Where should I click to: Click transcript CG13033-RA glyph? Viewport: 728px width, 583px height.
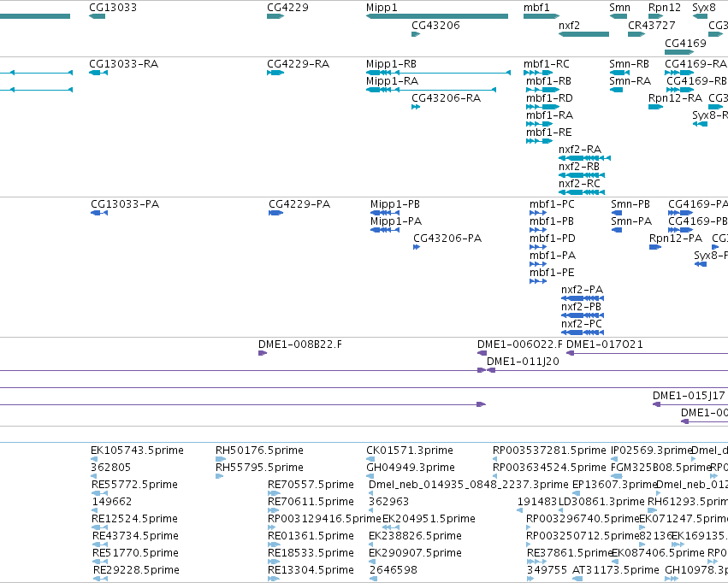pos(98,73)
